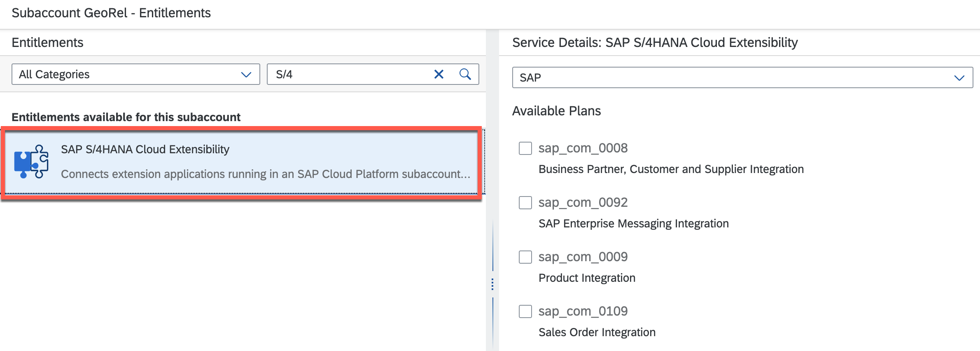Check the sap_com_0009 plan checkbox
This screenshot has height=351, width=980.
[525, 257]
